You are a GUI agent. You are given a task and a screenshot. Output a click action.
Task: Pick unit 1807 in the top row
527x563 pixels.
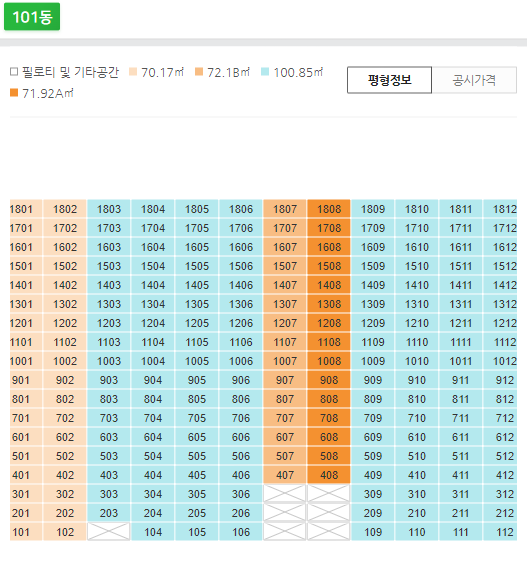(x=285, y=209)
